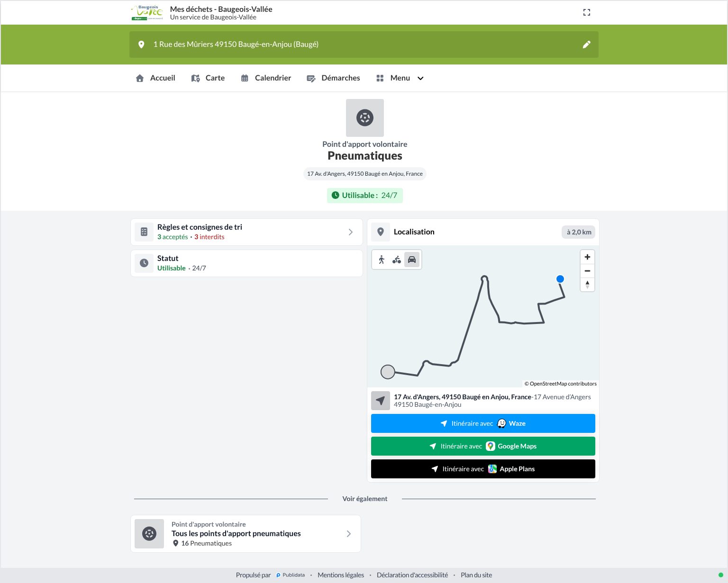Image resolution: width=728 pixels, height=583 pixels.
Task: Click the large Pneumatiques tire icon
Action: [x=365, y=118]
